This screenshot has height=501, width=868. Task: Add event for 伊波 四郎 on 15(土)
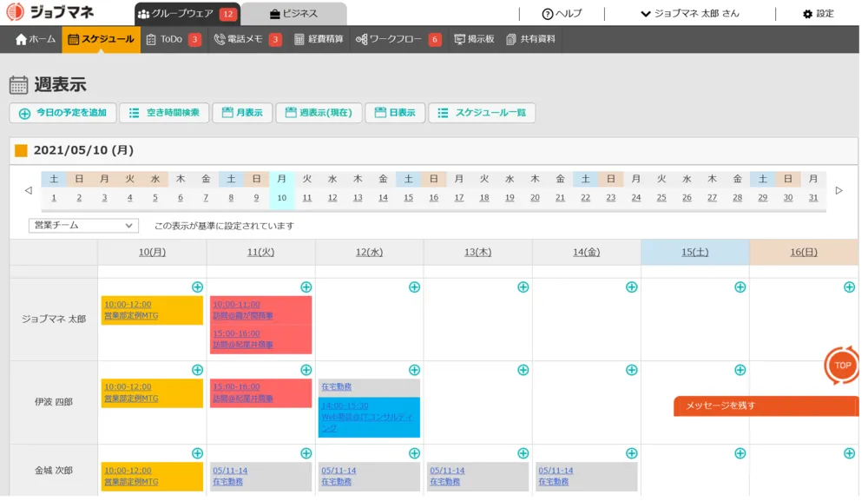pos(740,370)
